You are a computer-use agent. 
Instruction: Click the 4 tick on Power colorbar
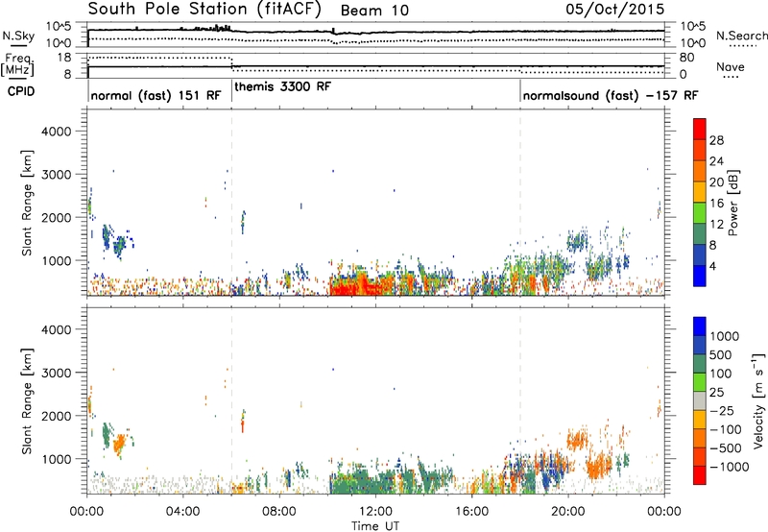[713, 266]
